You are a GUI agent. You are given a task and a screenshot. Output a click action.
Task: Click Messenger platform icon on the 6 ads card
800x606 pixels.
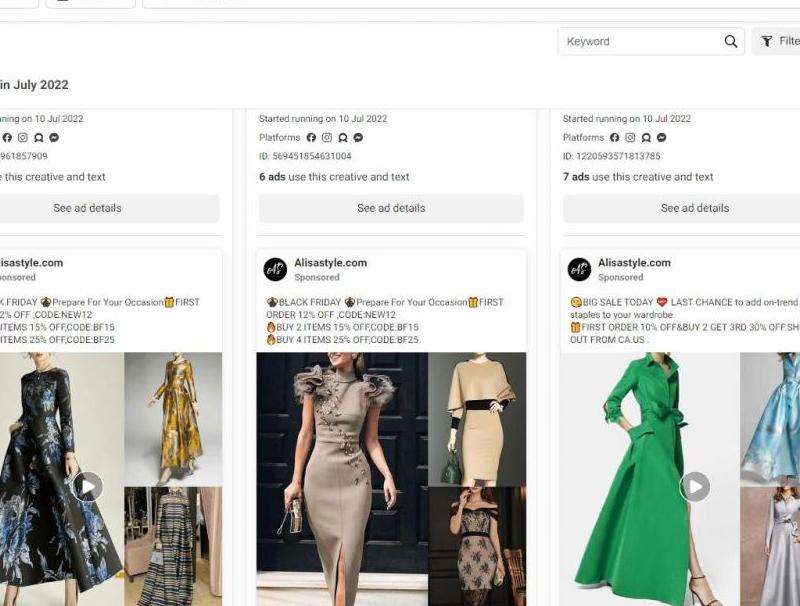click(x=358, y=138)
